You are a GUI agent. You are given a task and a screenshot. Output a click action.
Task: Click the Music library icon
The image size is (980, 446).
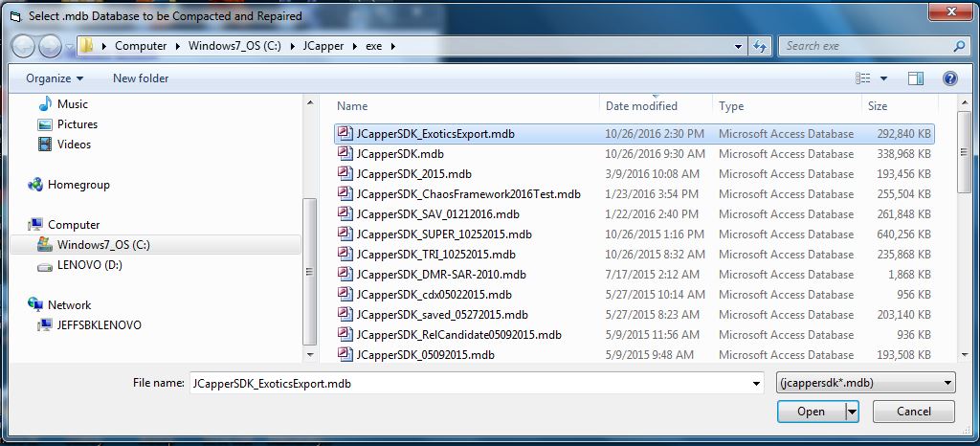45,104
